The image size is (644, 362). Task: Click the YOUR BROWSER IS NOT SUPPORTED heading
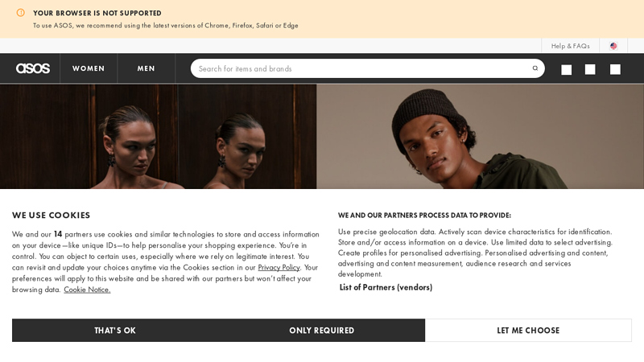pyautogui.click(x=97, y=13)
